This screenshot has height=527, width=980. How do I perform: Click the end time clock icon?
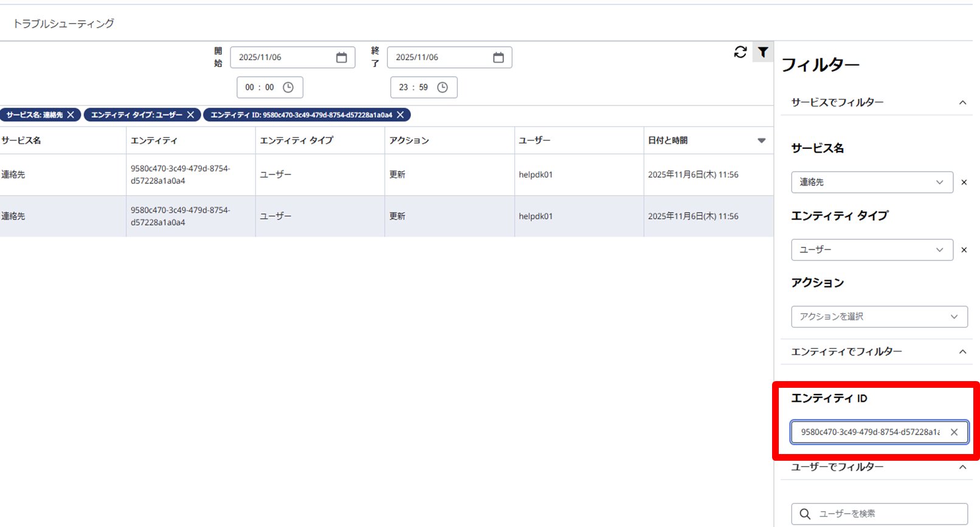coord(443,88)
